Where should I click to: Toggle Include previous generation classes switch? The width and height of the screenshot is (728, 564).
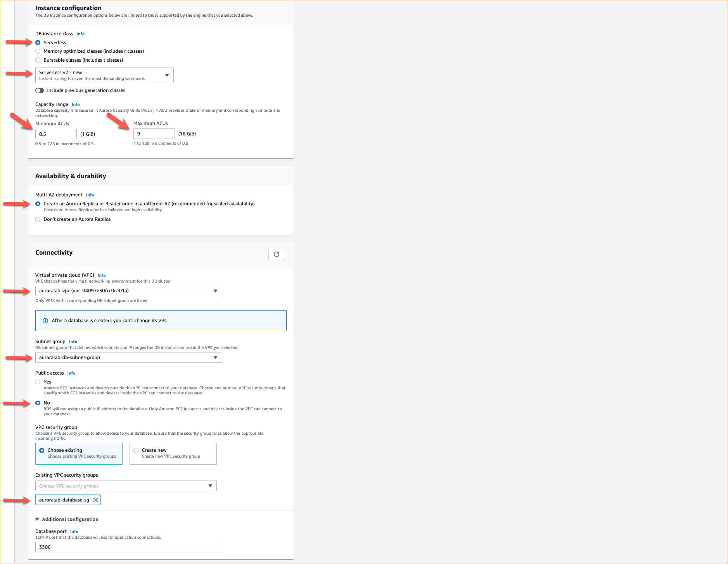(40, 90)
